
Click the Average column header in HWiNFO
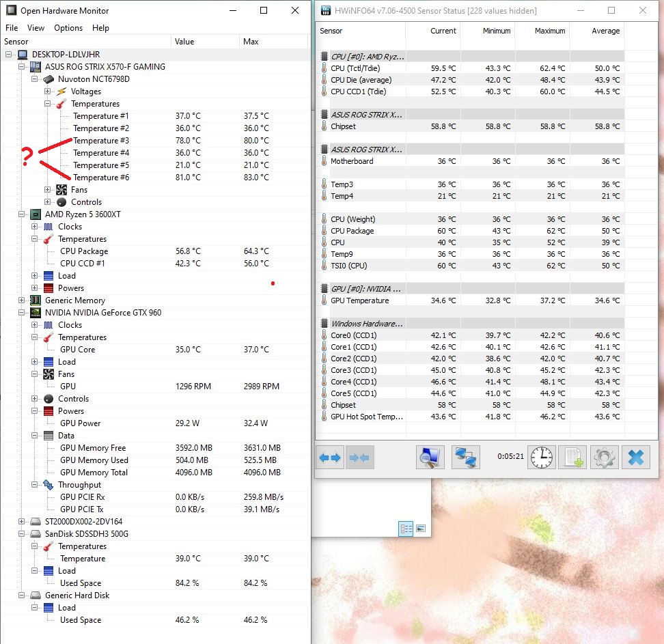pos(597,31)
